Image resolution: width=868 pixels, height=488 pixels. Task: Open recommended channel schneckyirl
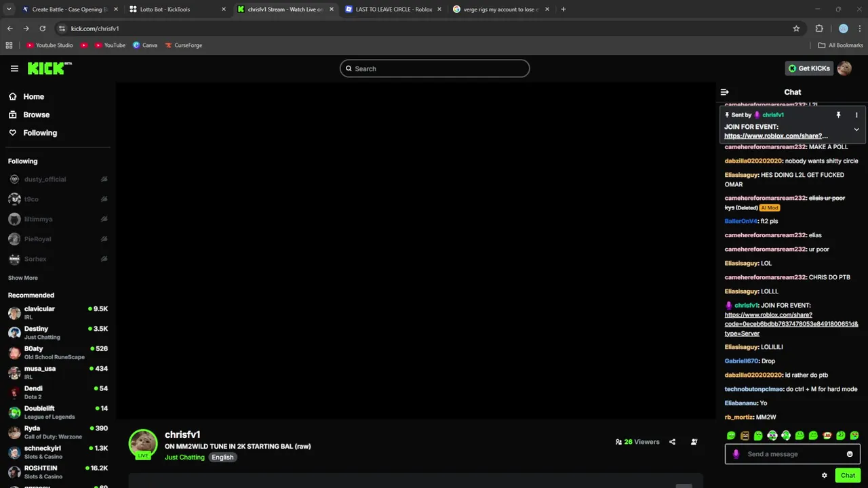[x=58, y=452]
